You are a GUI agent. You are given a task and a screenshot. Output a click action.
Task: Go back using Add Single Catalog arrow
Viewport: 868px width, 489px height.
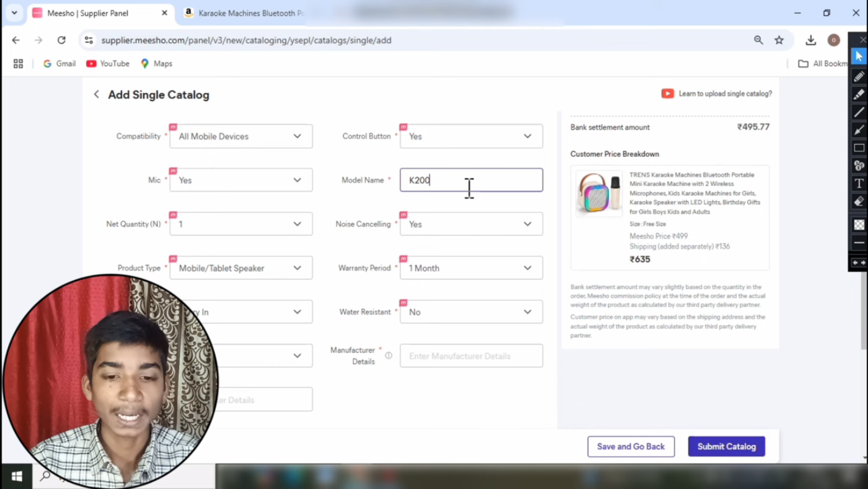click(x=96, y=94)
